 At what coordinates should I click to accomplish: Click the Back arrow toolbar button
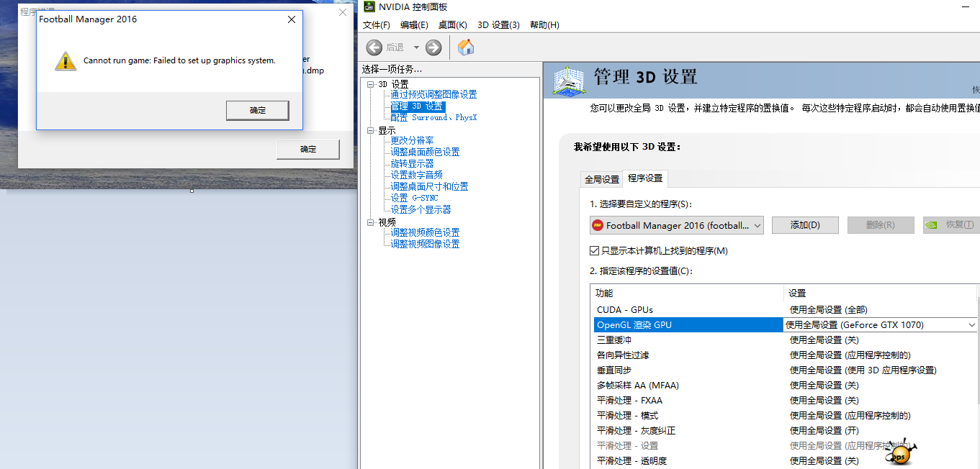pyautogui.click(x=374, y=47)
